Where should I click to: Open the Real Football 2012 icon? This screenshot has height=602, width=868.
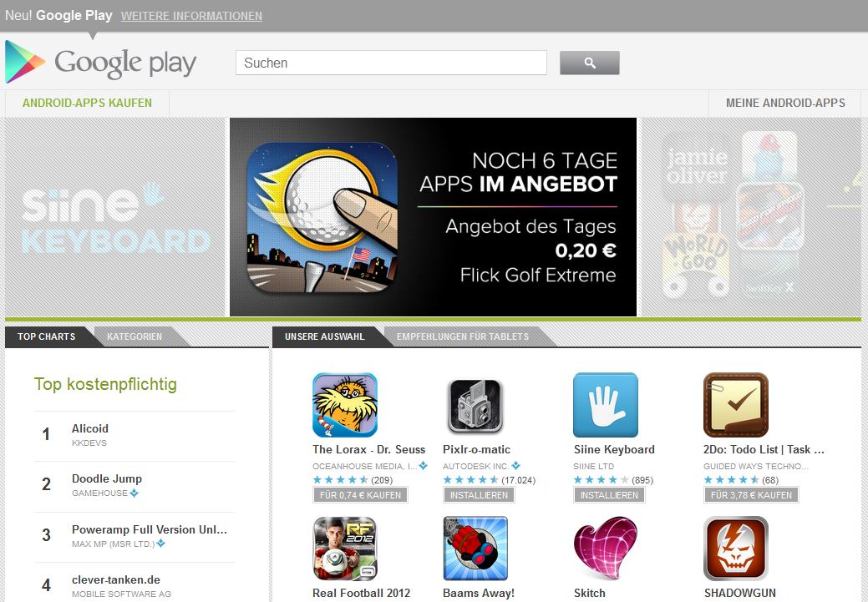coord(345,549)
